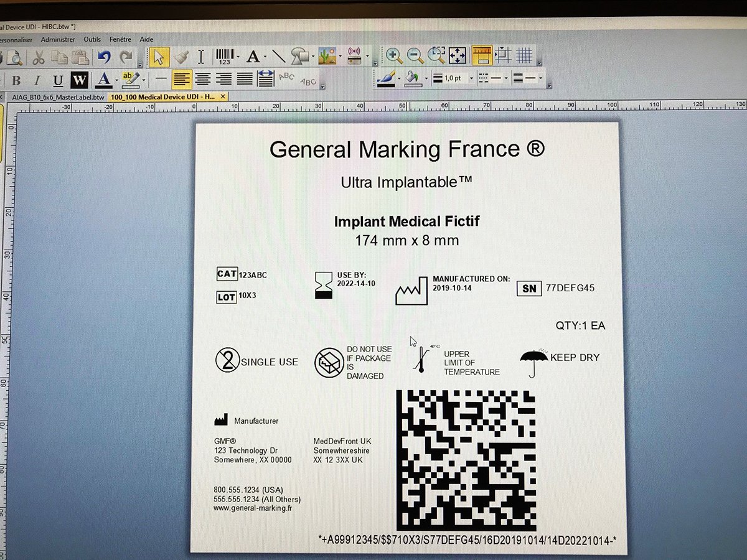Align text right
This screenshot has height=560, width=747.
[223, 79]
